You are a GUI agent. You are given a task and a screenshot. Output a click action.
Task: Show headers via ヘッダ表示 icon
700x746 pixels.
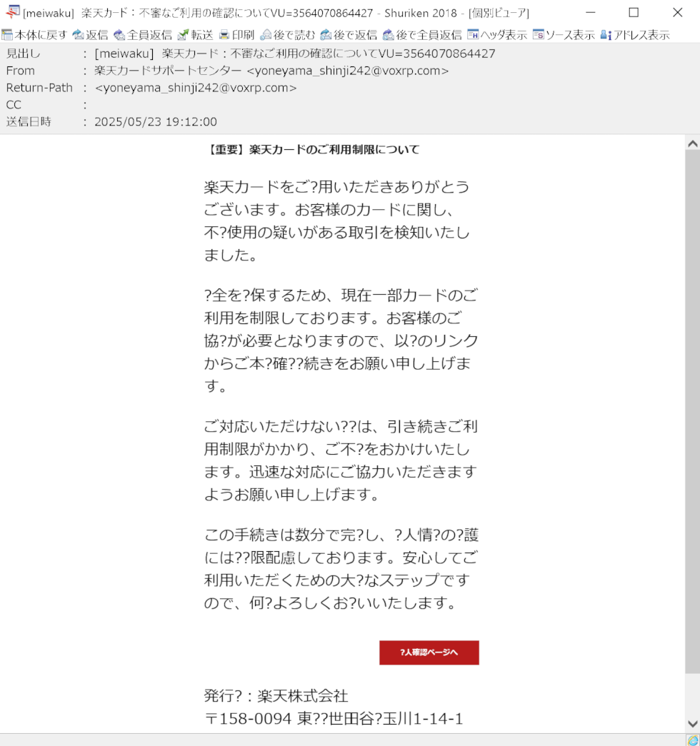473,35
